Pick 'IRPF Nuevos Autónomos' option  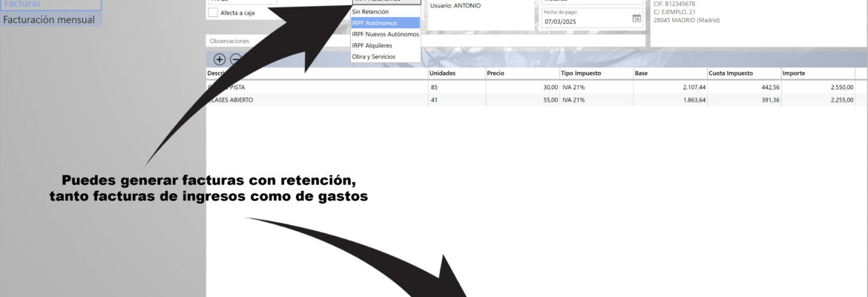385,34
